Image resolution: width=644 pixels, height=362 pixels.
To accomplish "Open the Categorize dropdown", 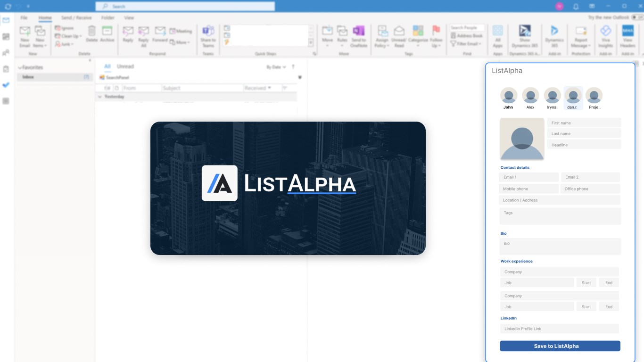I will [x=418, y=36].
